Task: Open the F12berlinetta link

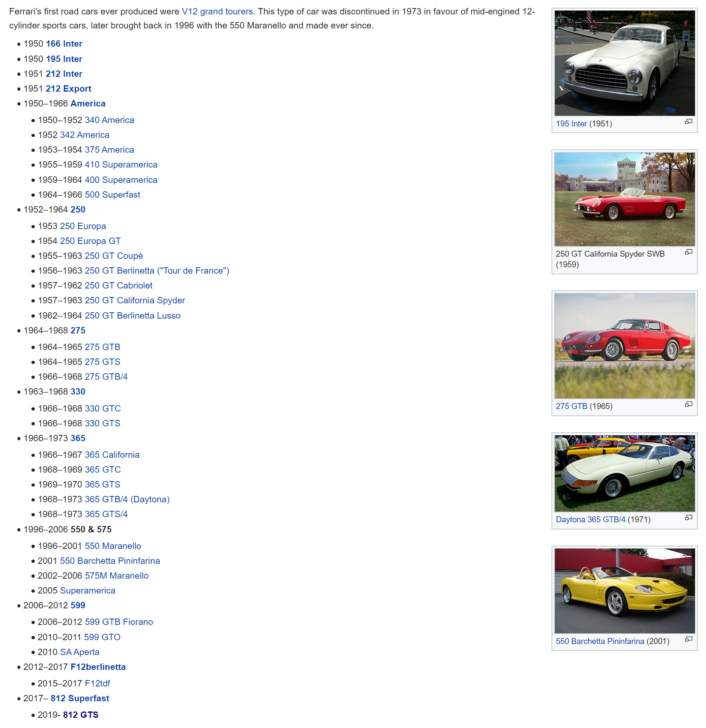Action: 98,667
